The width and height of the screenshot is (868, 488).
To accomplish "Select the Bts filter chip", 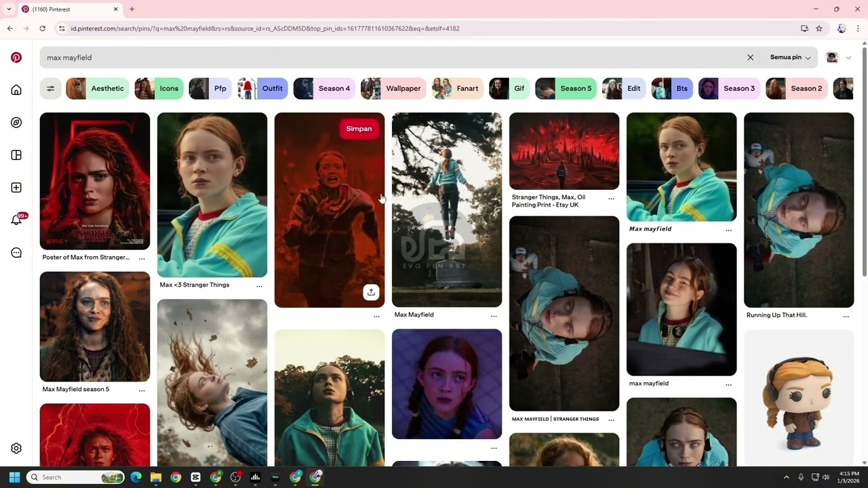I will coord(672,88).
